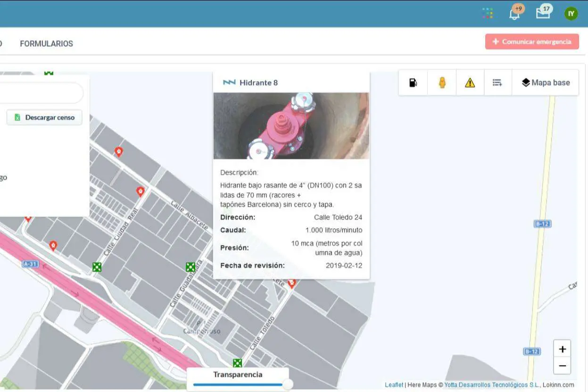Toggle the yellow warning triangle icon
Image resolution: width=588 pixels, height=392 pixels.
point(470,83)
